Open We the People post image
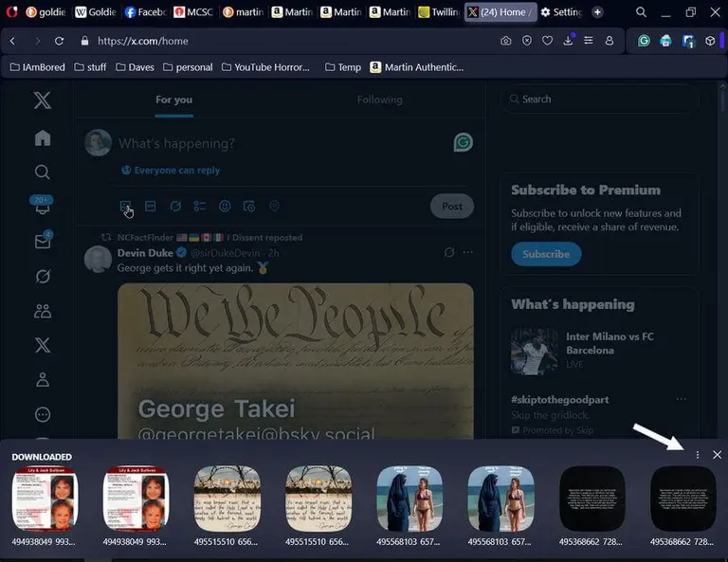Screen dimensions: 728x562 coord(296,361)
